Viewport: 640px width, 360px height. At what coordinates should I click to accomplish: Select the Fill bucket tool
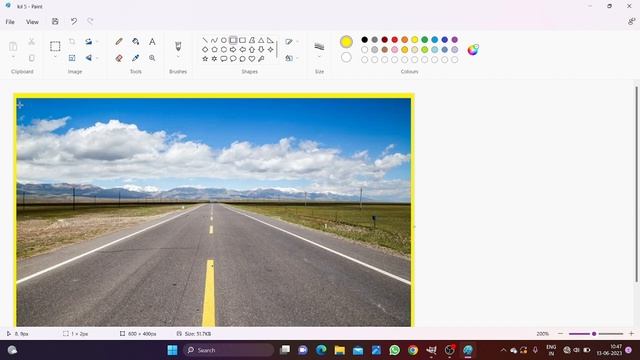click(x=136, y=42)
